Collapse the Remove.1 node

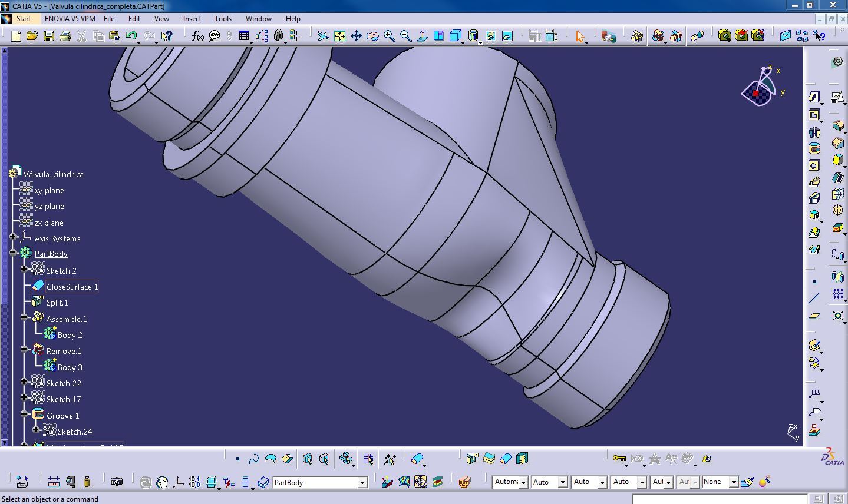[24, 349]
